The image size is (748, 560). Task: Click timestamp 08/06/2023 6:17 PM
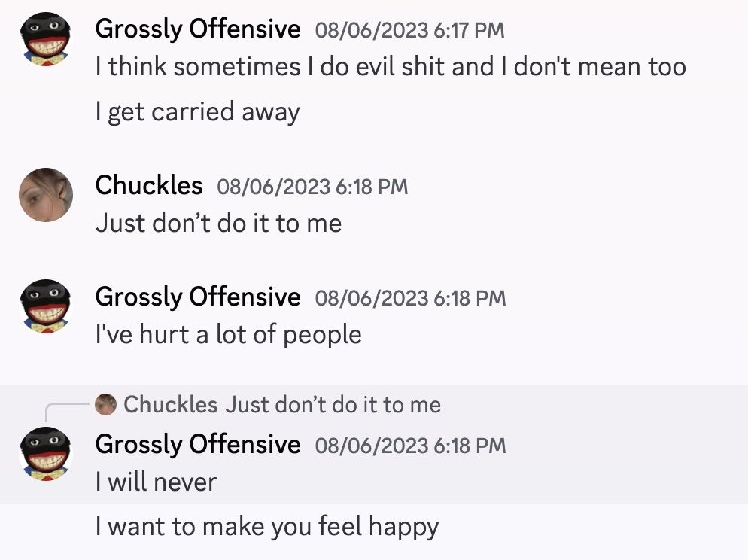coord(409,31)
